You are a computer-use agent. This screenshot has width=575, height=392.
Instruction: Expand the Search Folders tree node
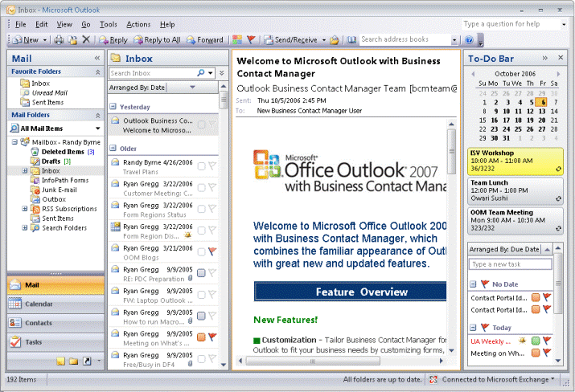tap(25, 227)
